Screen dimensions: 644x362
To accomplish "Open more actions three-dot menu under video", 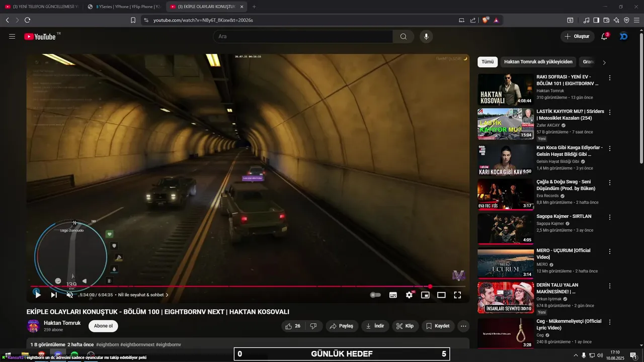I will click(x=463, y=326).
